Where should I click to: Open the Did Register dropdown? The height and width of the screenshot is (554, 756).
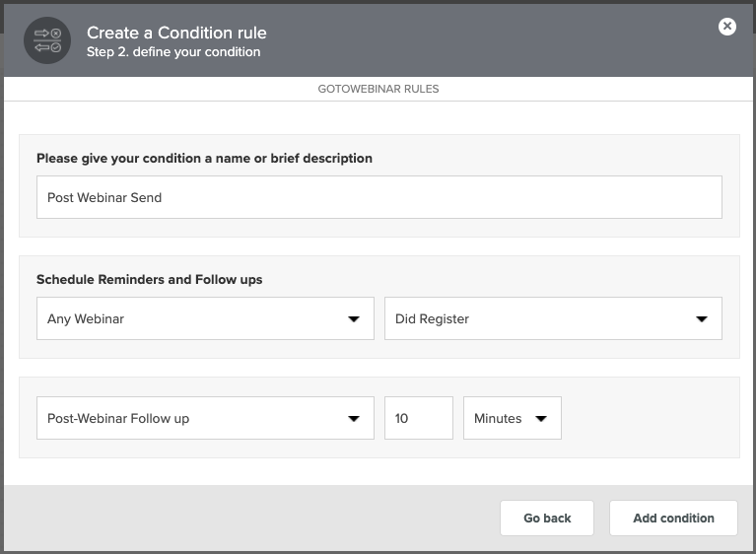(x=553, y=318)
